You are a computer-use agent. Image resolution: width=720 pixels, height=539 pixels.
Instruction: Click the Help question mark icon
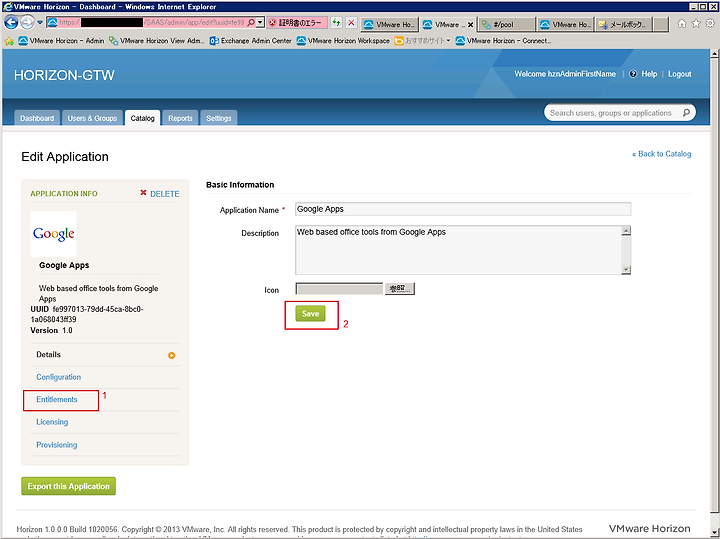pyautogui.click(x=633, y=74)
